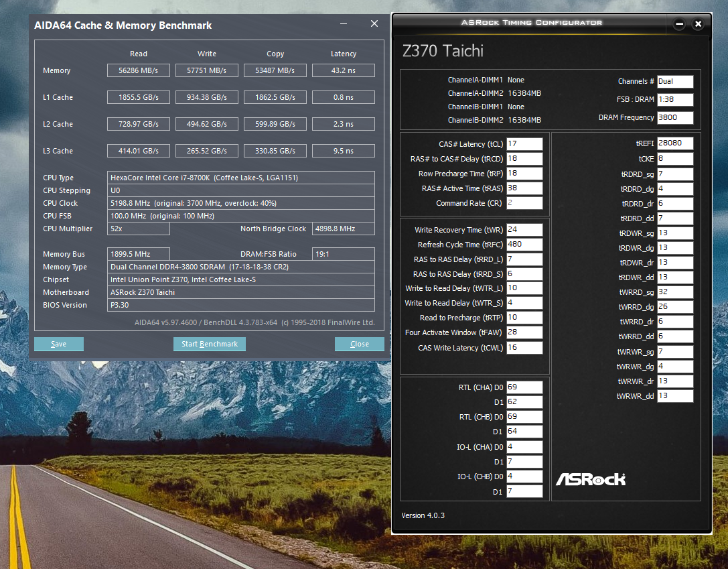Screen dimensions: 728x569
Task: Click ChannelA-DIMM2 16384MB text
Action: [494, 93]
